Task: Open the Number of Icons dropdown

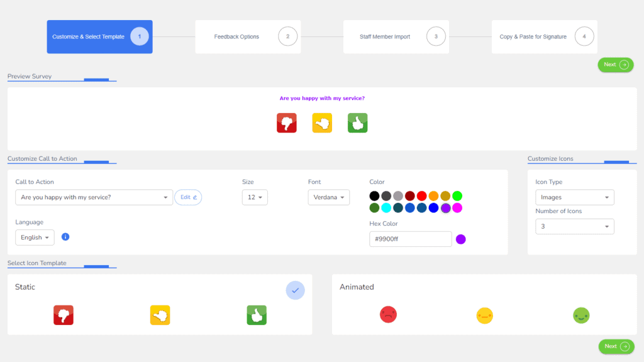Action: [x=574, y=226]
